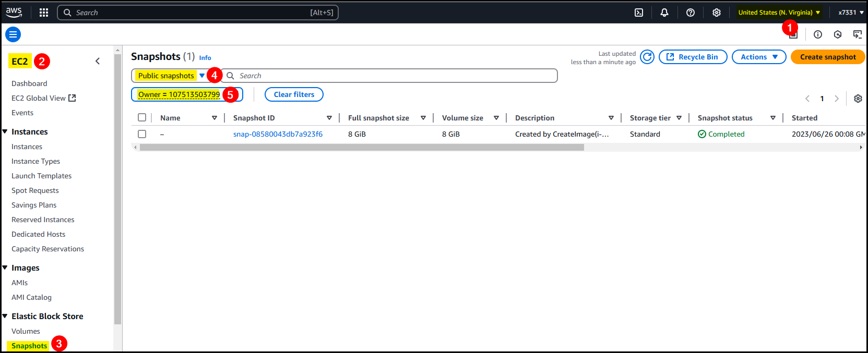Refresh the snapshots list
868x353 pixels.
[x=647, y=57]
